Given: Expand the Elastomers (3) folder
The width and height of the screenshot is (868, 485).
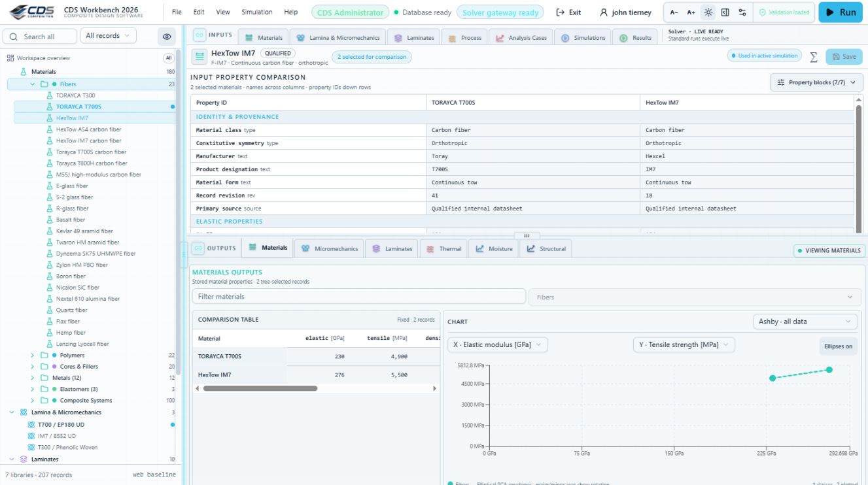Looking at the screenshot, I should [x=33, y=390].
